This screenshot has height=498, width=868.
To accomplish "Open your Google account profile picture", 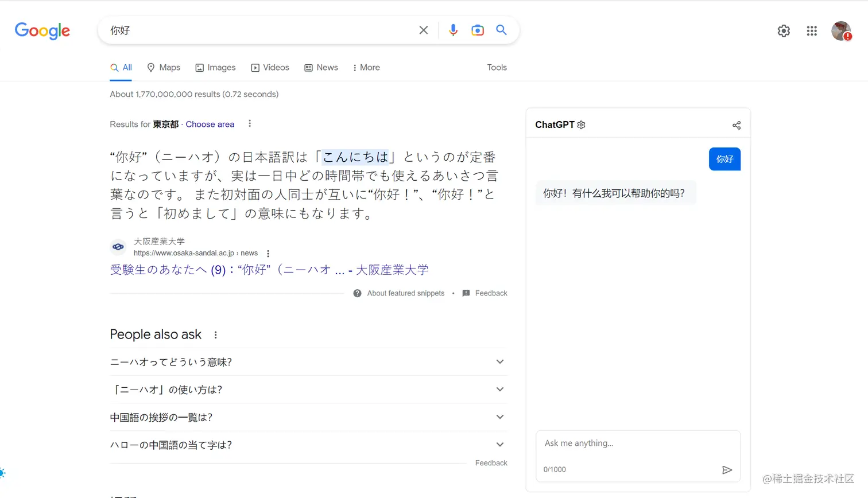I will [841, 31].
